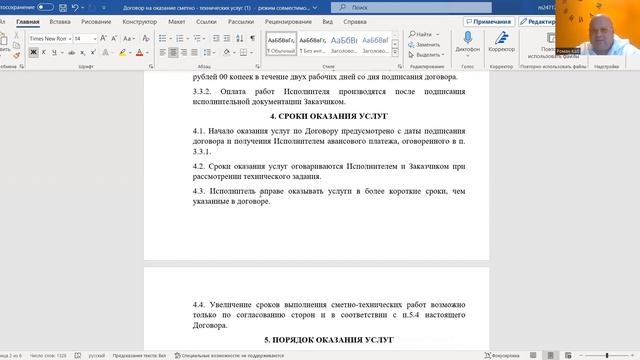Open the multilevel list menu
Screen dimensions: 640x360
pyautogui.click(x=197, y=38)
